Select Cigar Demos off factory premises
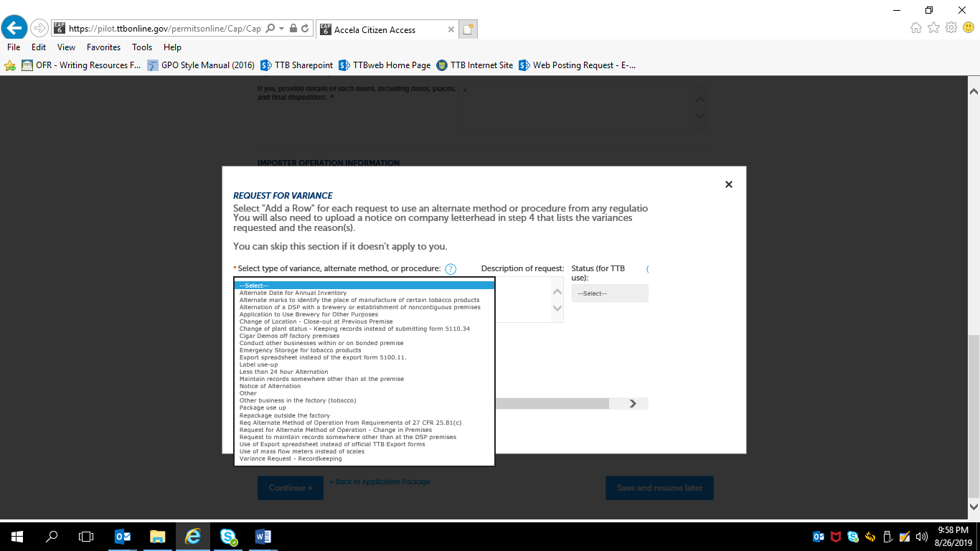 tap(364, 336)
